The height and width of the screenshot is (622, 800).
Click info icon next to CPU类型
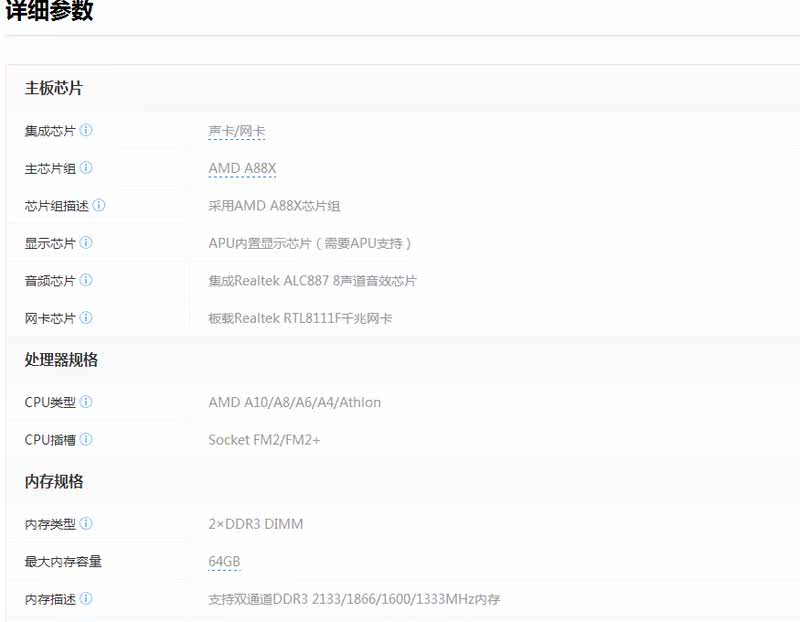click(x=86, y=402)
